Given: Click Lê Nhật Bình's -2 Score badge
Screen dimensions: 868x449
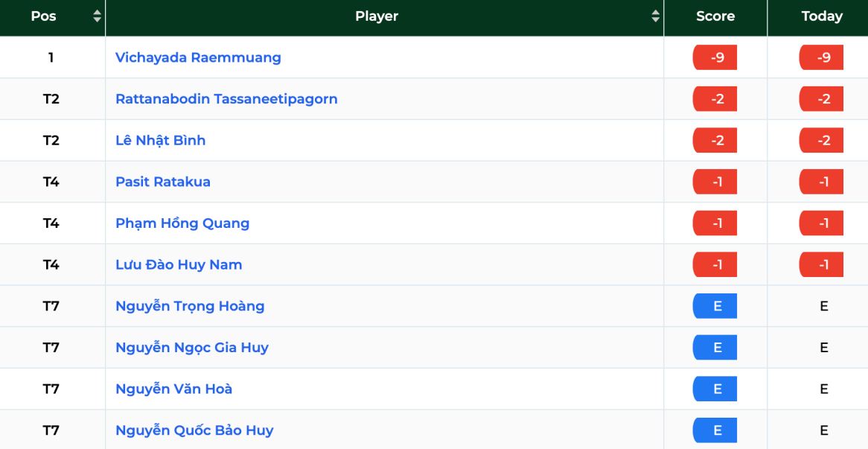Looking at the screenshot, I should tap(715, 140).
